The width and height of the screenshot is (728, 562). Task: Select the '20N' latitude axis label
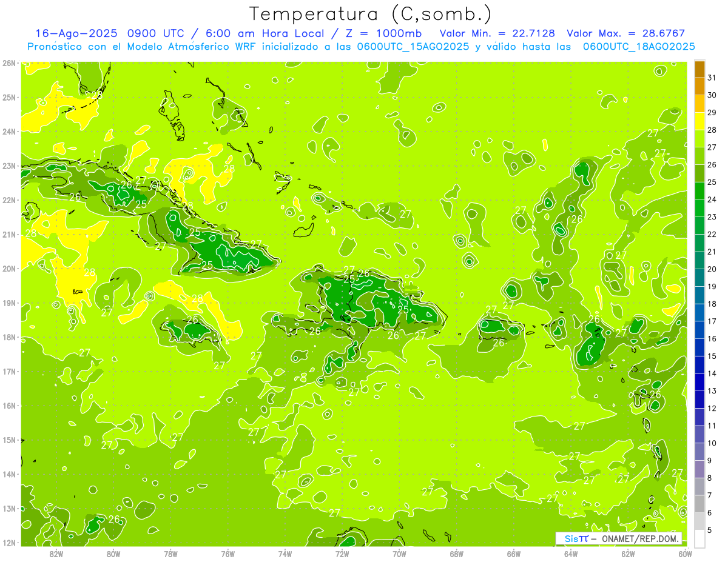[x=8, y=269]
